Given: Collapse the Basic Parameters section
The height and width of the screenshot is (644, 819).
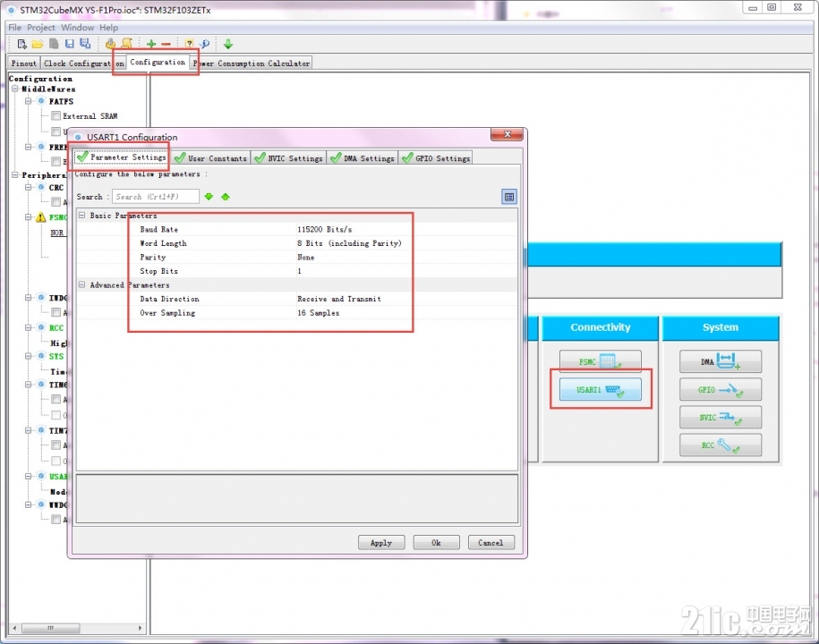Looking at the screenshot, I should (x=82, y=215).
